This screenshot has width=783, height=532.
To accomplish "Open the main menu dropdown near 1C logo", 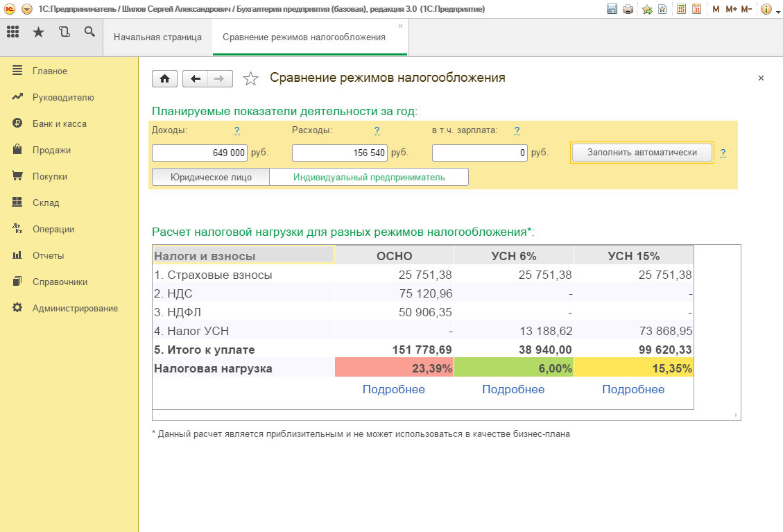I will click(27, 9).
